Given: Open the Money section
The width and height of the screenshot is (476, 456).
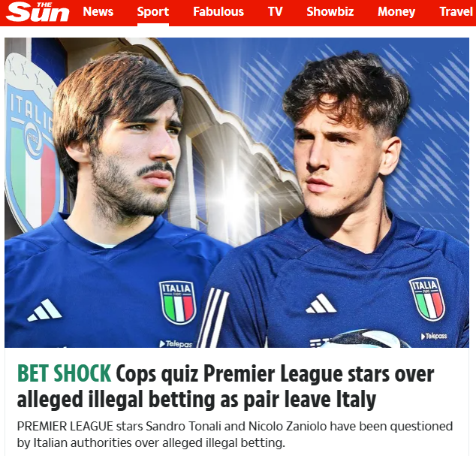Looking at the screenshot, I should pos(396,11).
